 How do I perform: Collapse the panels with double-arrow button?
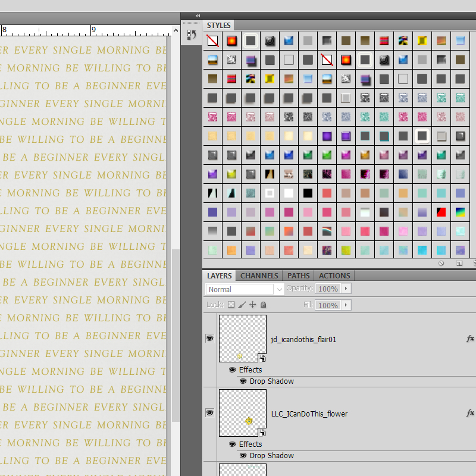pos(198,16)
